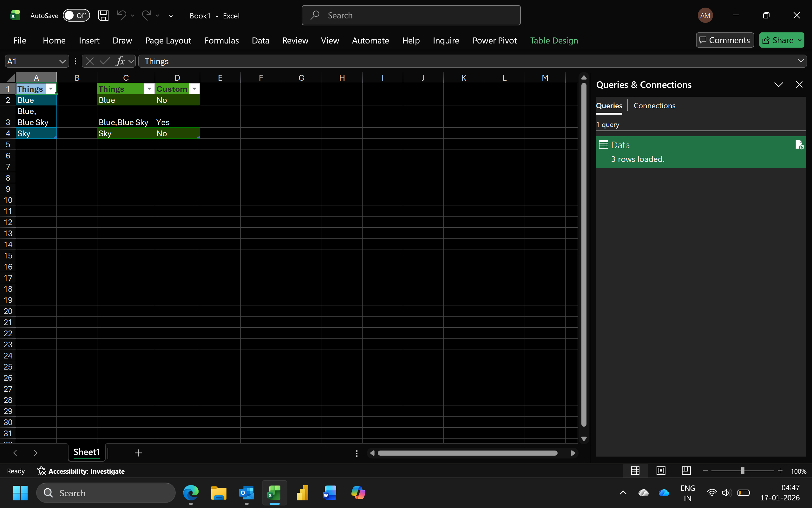Screen dimensions: 812x508
Task: Click the Save icon in title bar
Action: pos(103,16)
